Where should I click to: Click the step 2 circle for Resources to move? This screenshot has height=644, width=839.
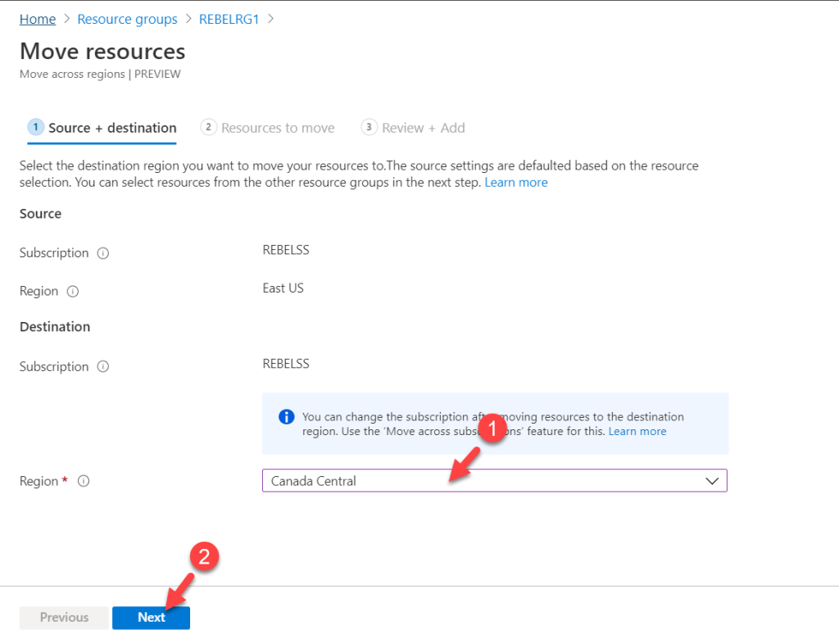coord(208,128)
